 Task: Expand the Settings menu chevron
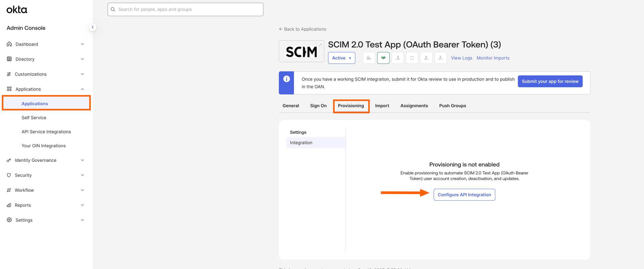pyautogui.click(x=82, y=220)
